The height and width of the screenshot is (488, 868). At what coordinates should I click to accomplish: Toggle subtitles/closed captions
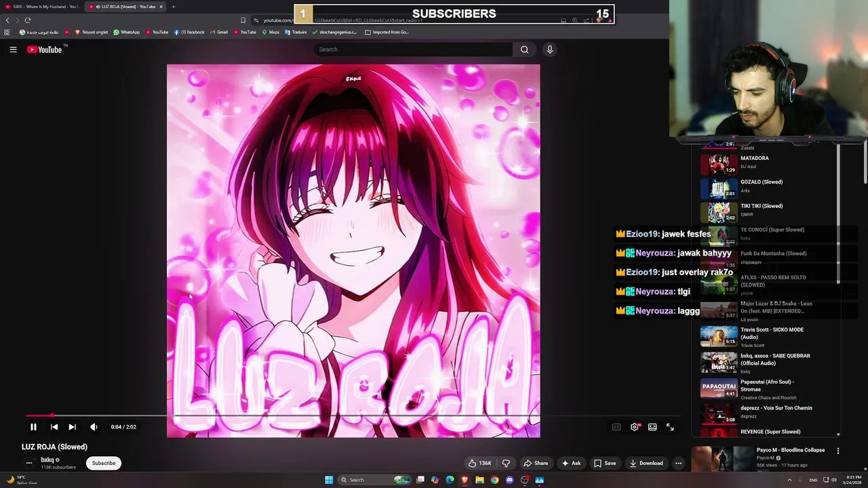pyautogui.click(x=616, y=427)
